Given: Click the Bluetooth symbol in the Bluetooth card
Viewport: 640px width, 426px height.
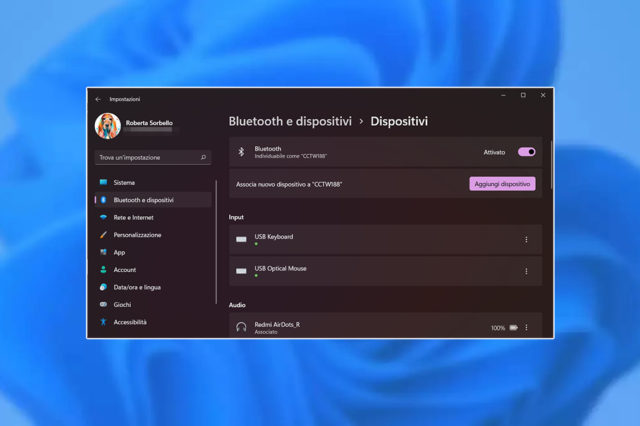Looking at the screenshot, I should pyautogui.click(x=241, y=152).
